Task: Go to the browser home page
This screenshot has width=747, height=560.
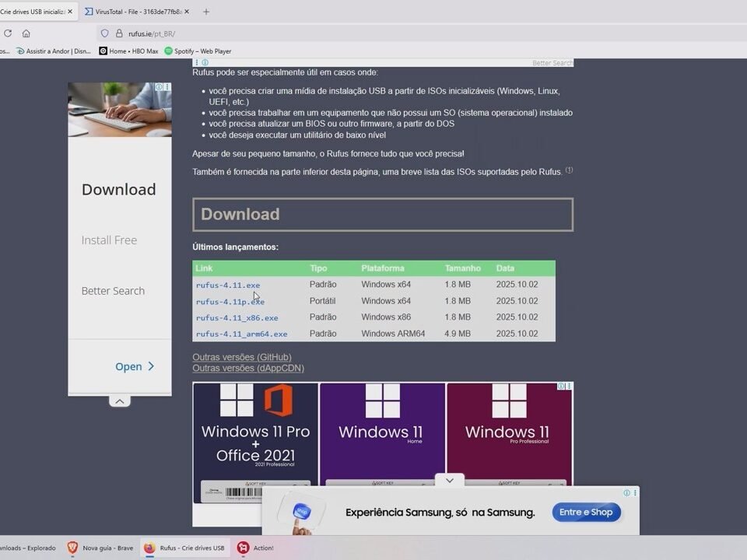Action: pos(26,33)
